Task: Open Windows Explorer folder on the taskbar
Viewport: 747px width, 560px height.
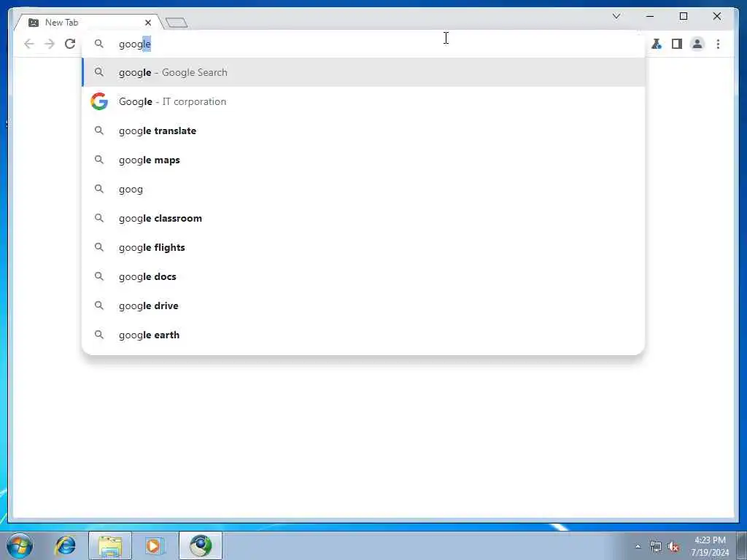Action: click(x=110, y=545)
